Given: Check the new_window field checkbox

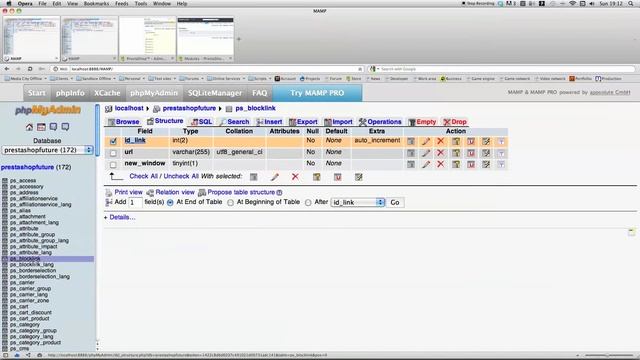Looking at the screenshot, I should [x=113, y=165].
